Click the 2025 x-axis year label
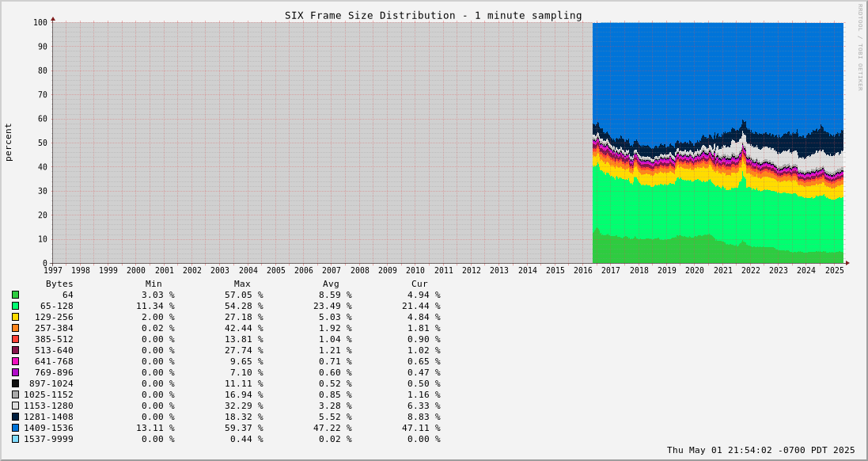The width and height of the screenshot is (868, 461). (834, 270)
